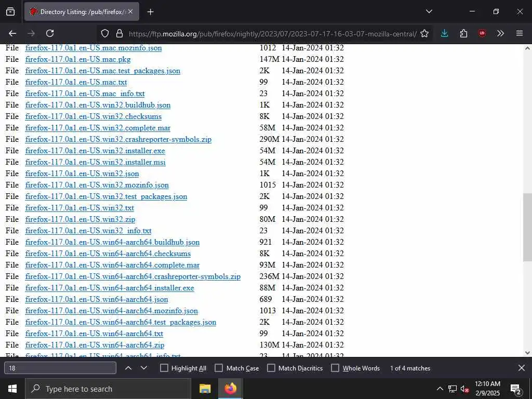Screen dimensions: 532x399
Task: Open firefox-117.0a1.en-US.mac.txt link
Action: 76,82
